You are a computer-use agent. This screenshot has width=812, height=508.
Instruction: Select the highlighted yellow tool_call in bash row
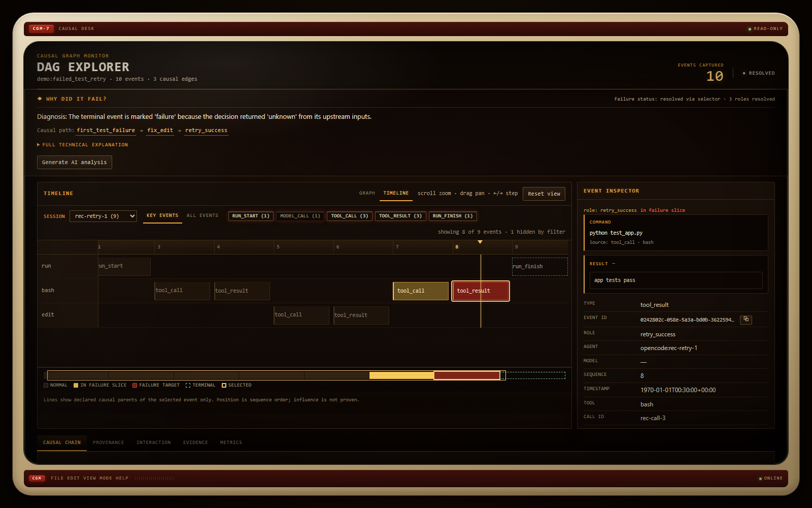click(421, 291)
